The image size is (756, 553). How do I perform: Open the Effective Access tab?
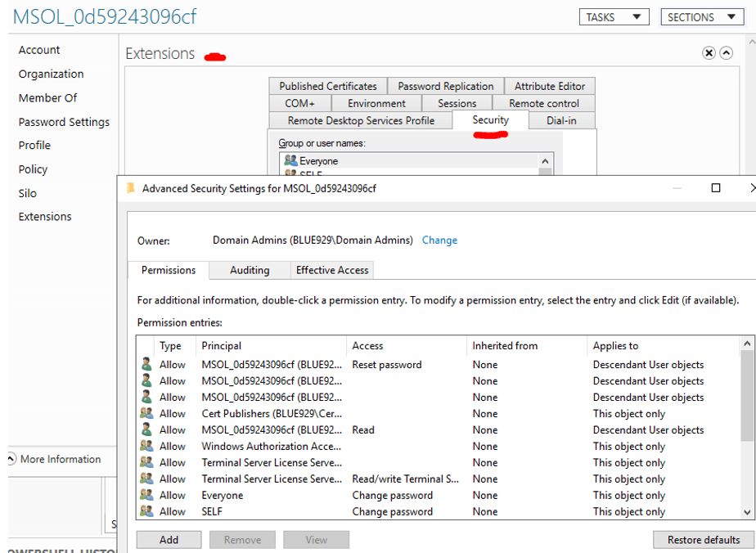click(x=332, y=270)
